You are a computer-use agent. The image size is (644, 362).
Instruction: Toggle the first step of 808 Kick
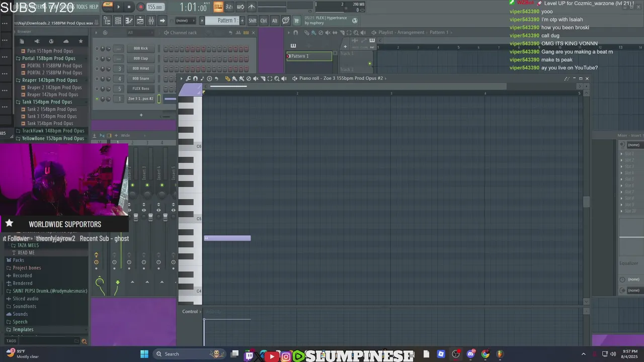coord(166,49)
